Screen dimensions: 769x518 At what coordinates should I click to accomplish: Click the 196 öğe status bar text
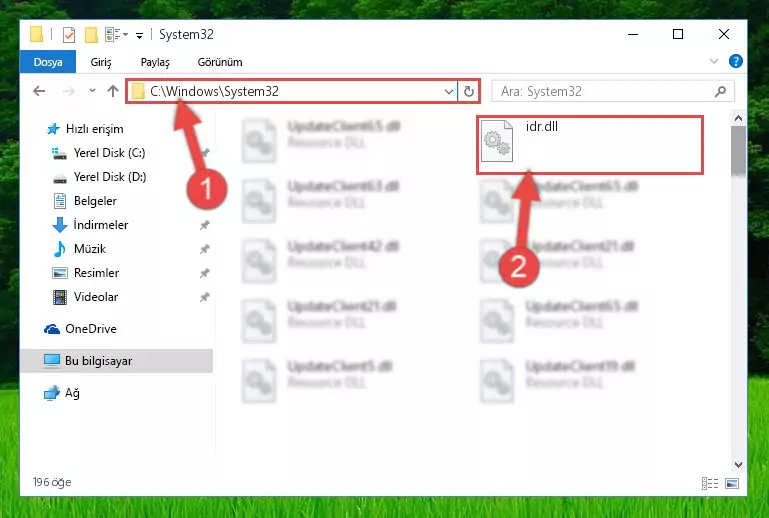(52, 482)
